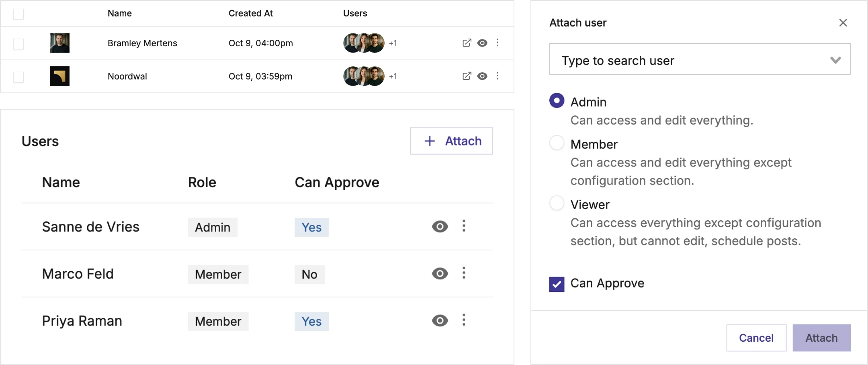The width and height of the screenshot is (868, 365).
Task: Confirm with the dialog's Attach button
Action: [x=821, y=338]
